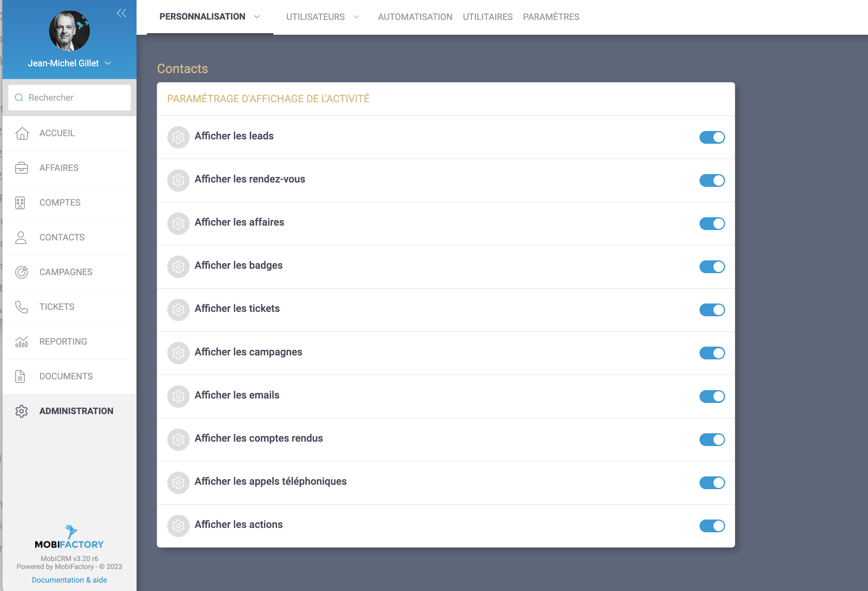Click the Documents file icon
868x591 pixels.
pyautogui.click(x=20, y=377)
